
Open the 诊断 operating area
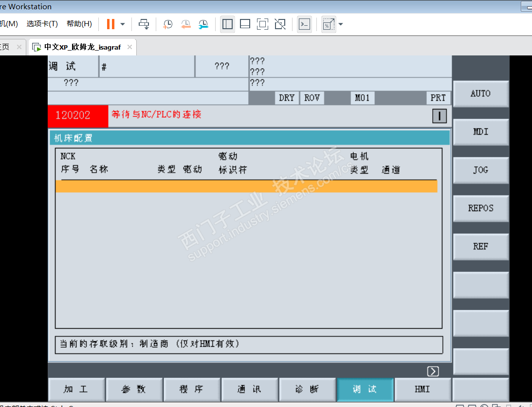tap(308, 389)
